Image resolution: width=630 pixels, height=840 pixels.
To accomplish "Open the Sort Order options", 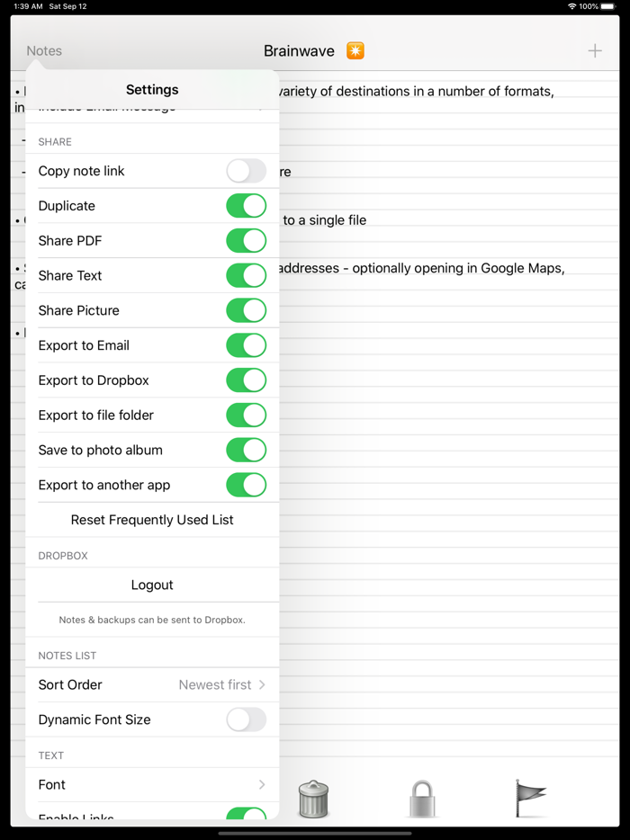I will coord(152,684).
